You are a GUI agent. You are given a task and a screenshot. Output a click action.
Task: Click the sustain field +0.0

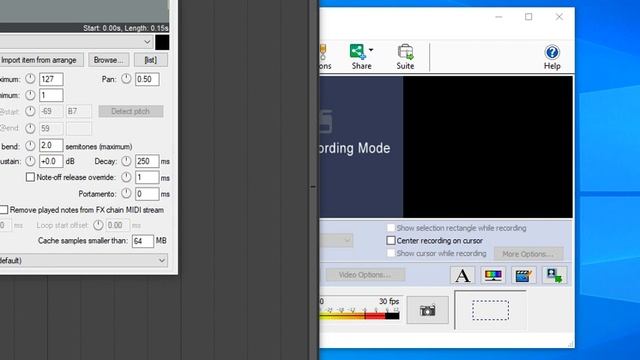point(51,161)
